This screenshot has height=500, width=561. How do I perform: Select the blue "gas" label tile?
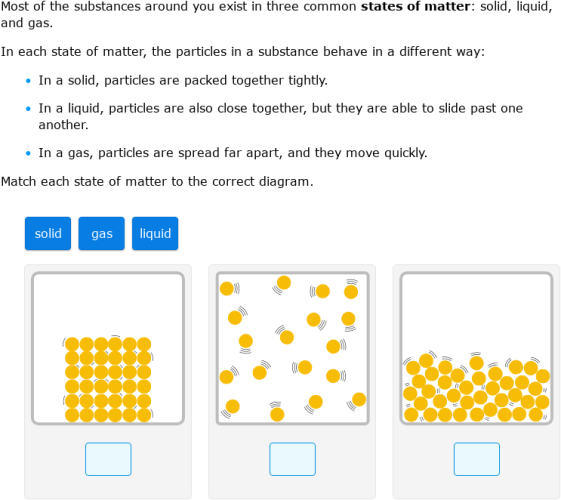click(102, 233)
